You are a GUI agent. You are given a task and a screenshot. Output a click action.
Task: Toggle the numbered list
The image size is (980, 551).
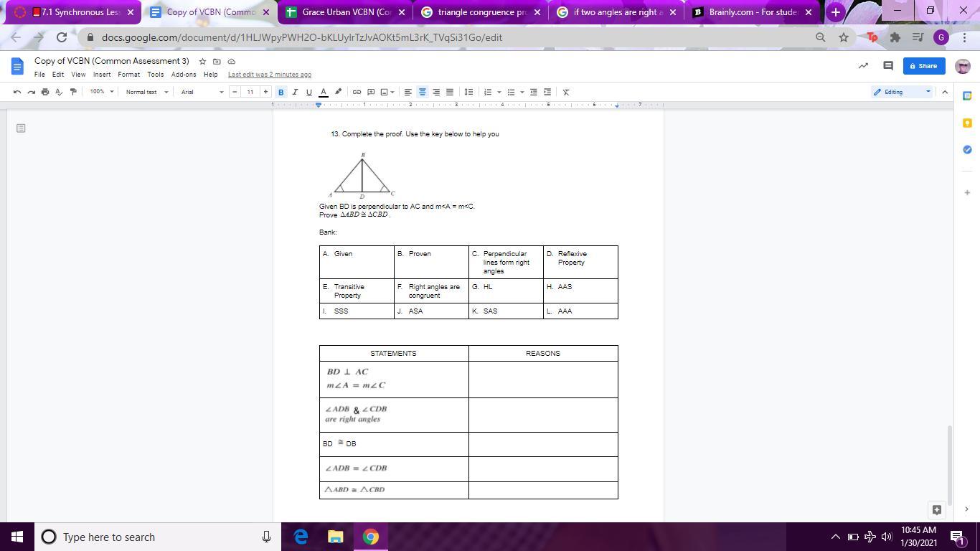tap(488, 92)
